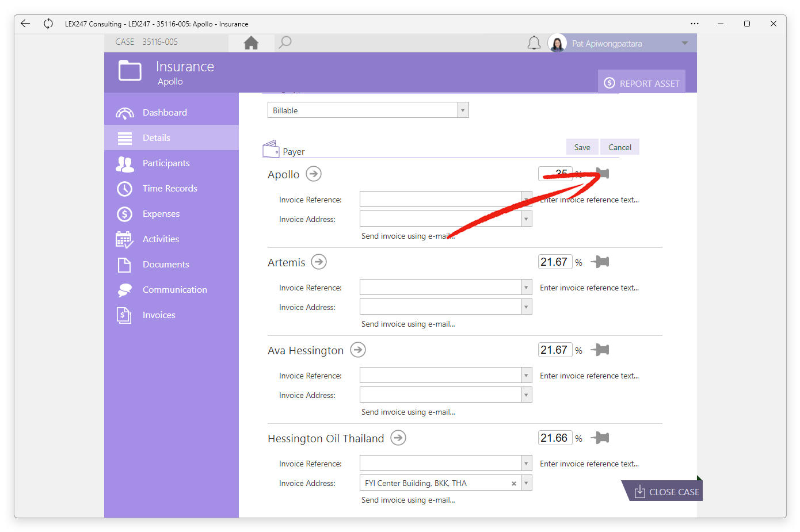Expand Hessington Oil Thailand Invoice Address dropdown
This screenshot has height=532, width=800.
(526, 483)
